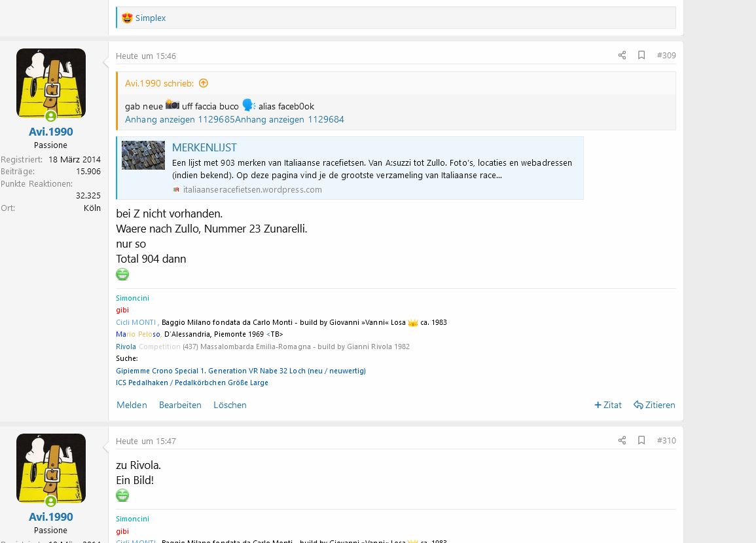This screenshot has width=756, height=543.
Task: Open MERKENLIJST title link
Action: 204,147
